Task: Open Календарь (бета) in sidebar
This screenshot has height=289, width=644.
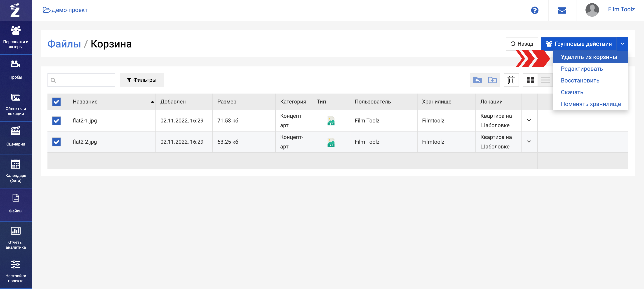Action: pos(16,171)
